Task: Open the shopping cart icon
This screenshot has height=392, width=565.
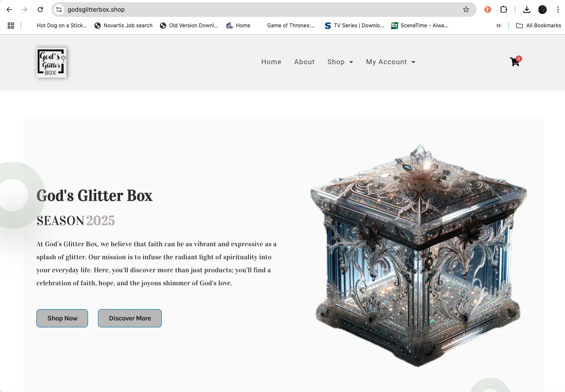Action: pyautogui.click(x=515, y=62)
